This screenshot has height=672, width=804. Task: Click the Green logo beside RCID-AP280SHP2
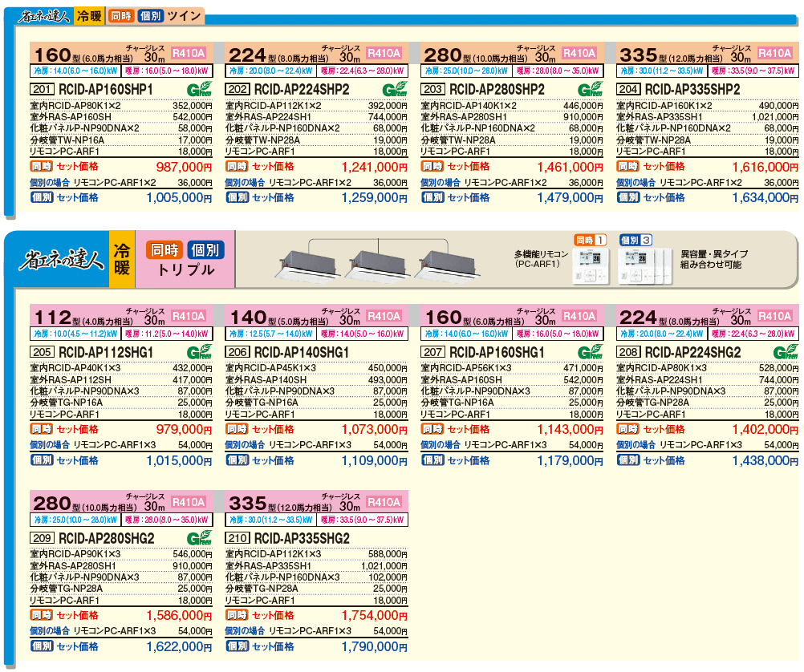click(591, 89)
